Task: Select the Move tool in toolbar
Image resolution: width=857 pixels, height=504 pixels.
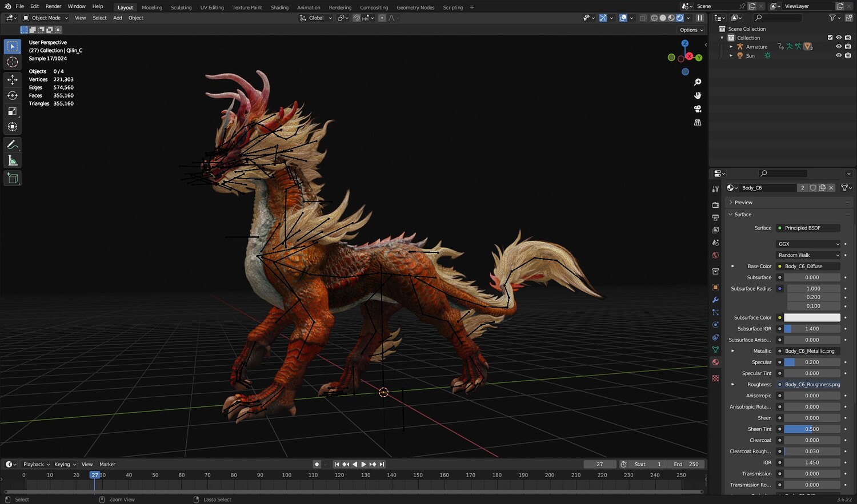Action: pos(13,80)
